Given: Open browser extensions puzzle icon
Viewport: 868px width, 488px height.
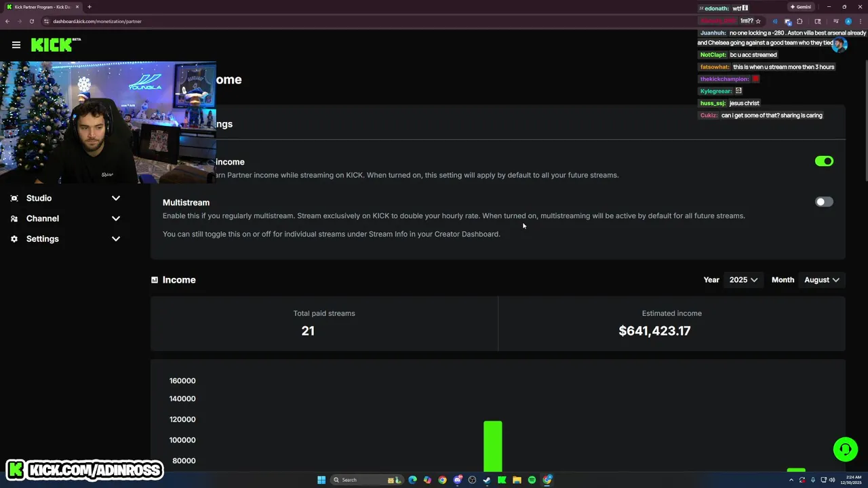Looking at the screenshot, I should tap(800, 21).
